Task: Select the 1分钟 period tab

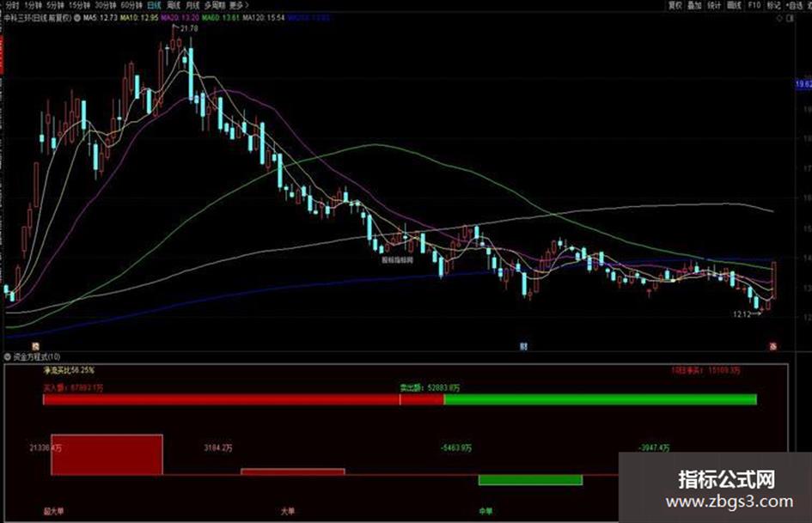Action: point(33,5)
